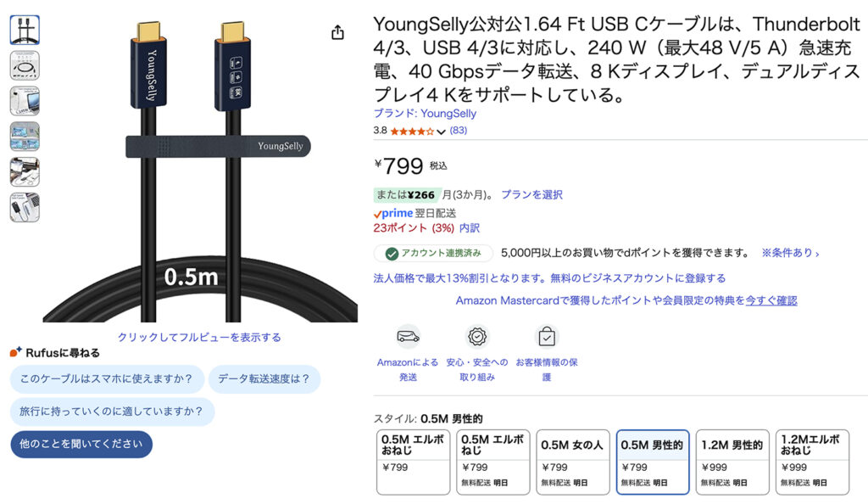Open the ブランド: YoungSelly brand link
This screenshot has width=868, height=504.
[425, 114]
